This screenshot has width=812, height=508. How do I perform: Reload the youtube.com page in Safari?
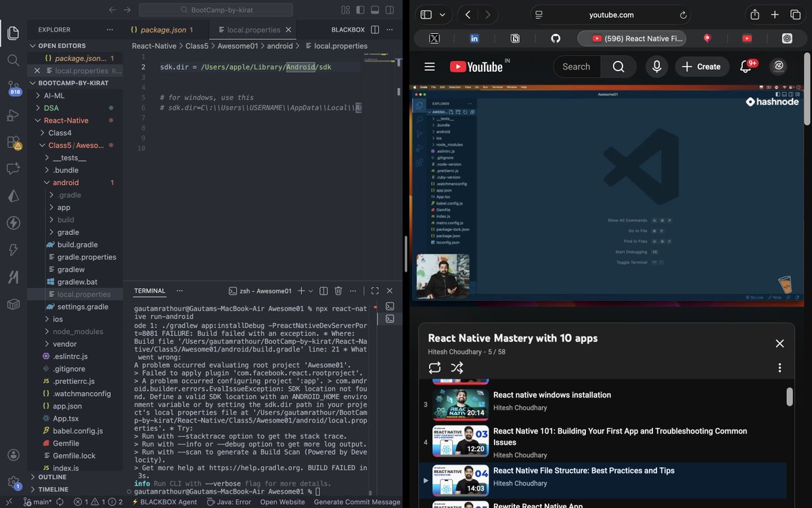pyautogui.click(x=683, y=15)
